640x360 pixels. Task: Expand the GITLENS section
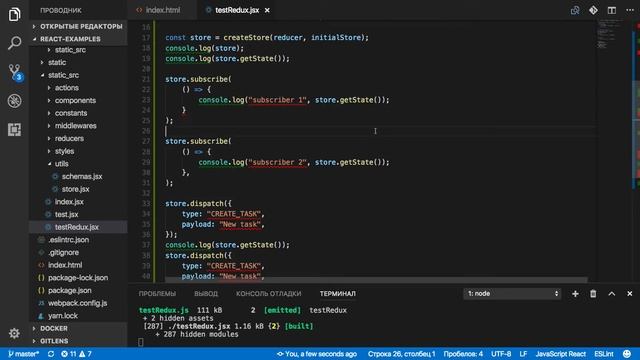pyautogui.click(x=78, y=341)
